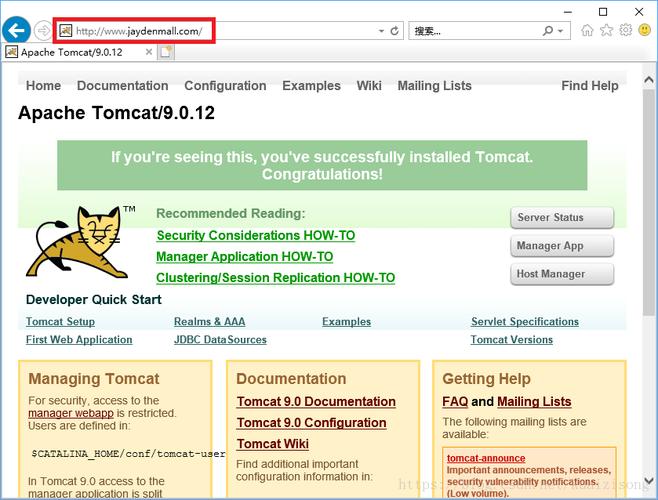
Task: Click the address bar URL field
Action: [229, 31]
